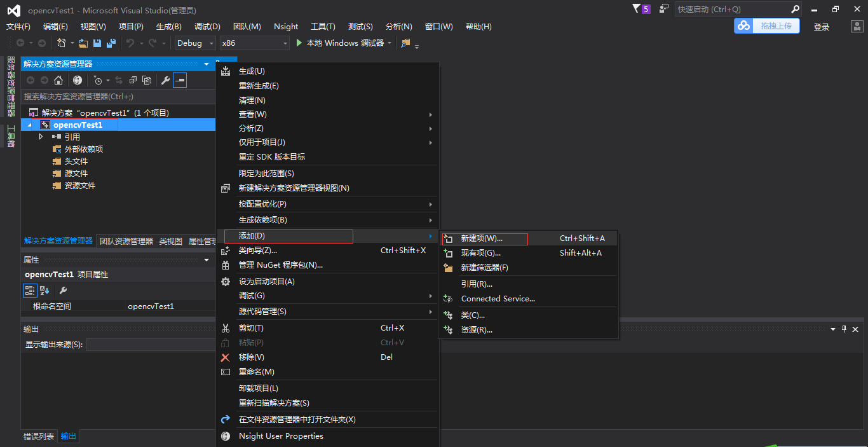
Task: Click the scissors icon next to 剪切(T)
Action: [x=226, y=327]
